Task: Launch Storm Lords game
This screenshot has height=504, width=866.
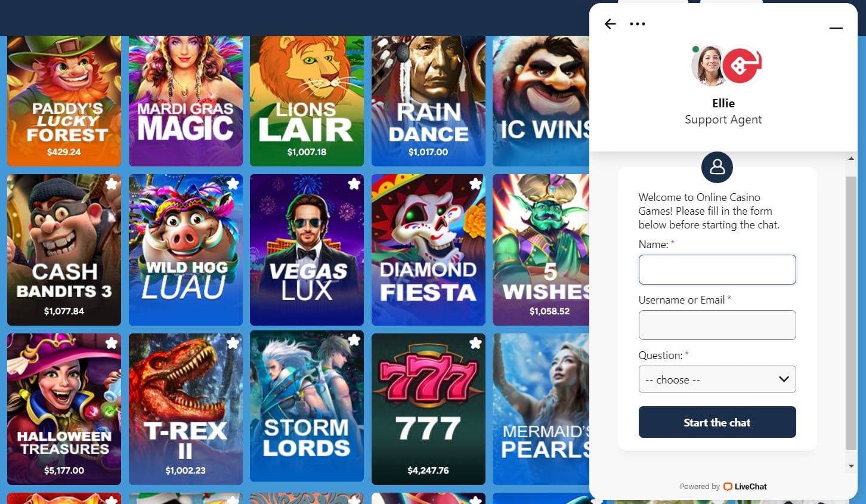Action: (x=307, y=406)
